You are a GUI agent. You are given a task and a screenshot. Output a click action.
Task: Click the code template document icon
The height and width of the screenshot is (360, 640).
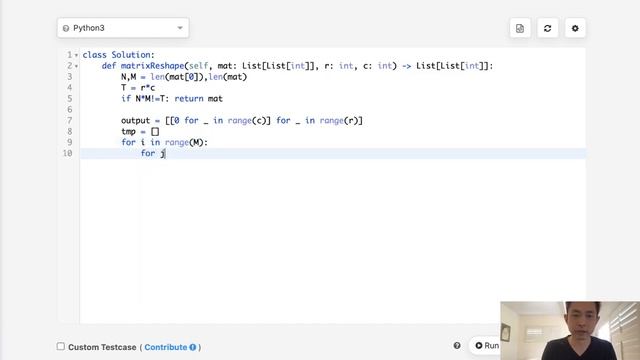pos(520,28)
